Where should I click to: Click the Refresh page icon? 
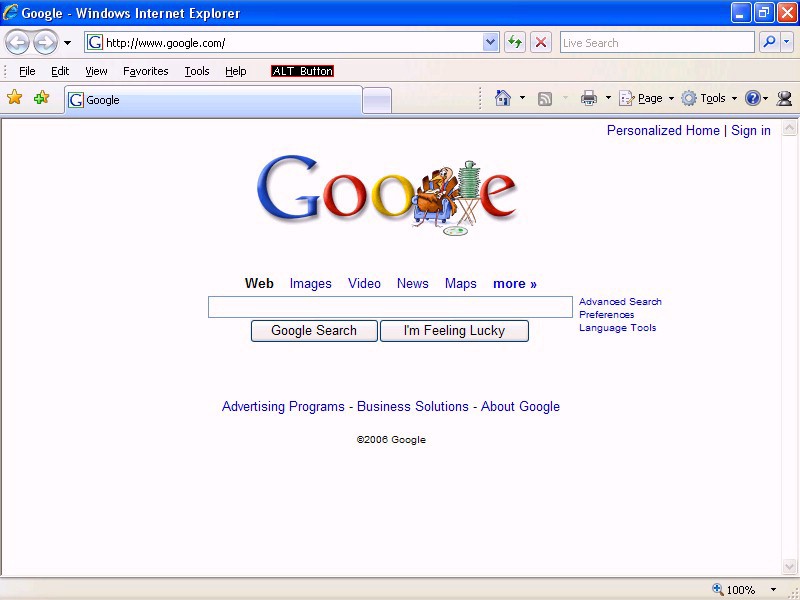click(x=515, y=42)
